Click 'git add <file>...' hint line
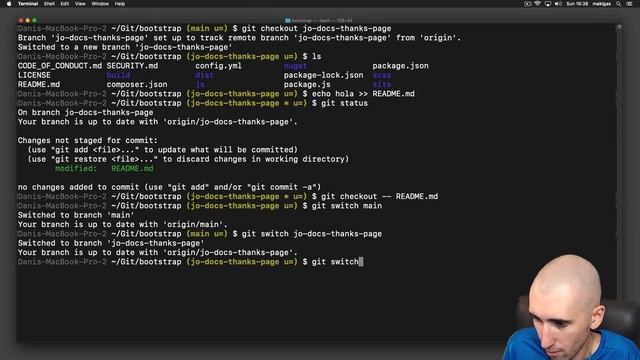 [162, 150]
